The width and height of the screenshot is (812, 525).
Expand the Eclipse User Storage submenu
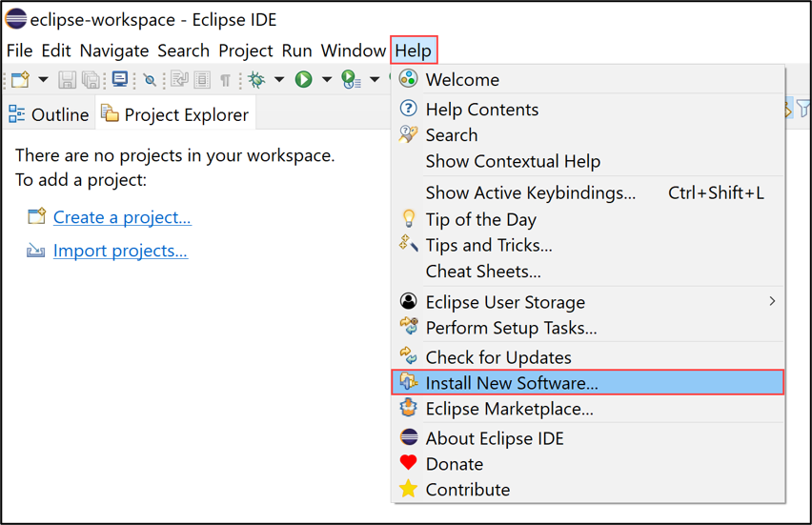click(588, 301)
